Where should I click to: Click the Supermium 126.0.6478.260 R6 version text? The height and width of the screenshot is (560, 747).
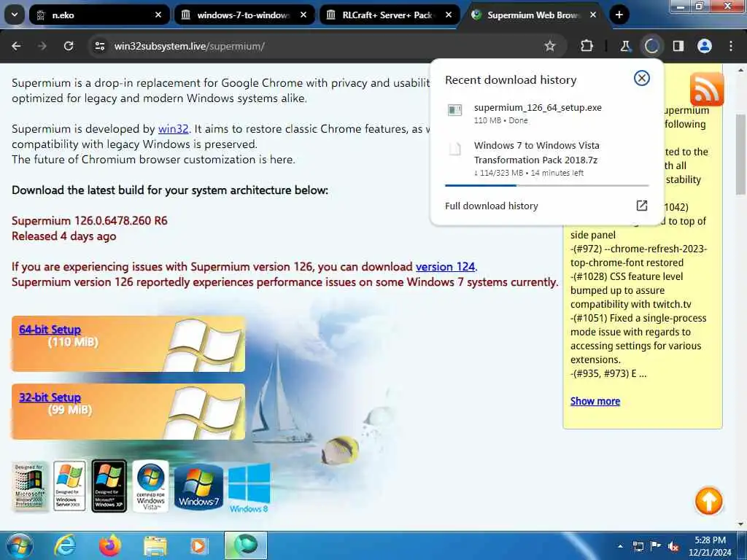(x=90, y=221)
